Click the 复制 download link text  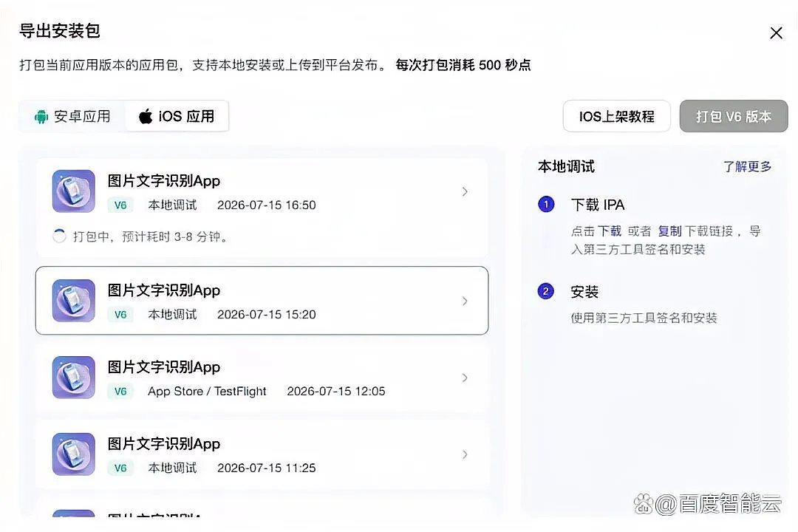point(669,231)
